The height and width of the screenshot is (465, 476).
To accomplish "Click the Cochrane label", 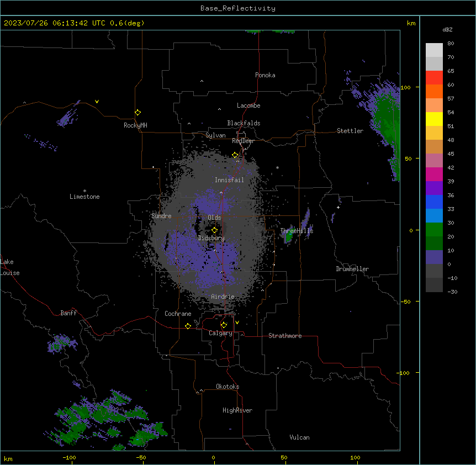I will 178,314.
